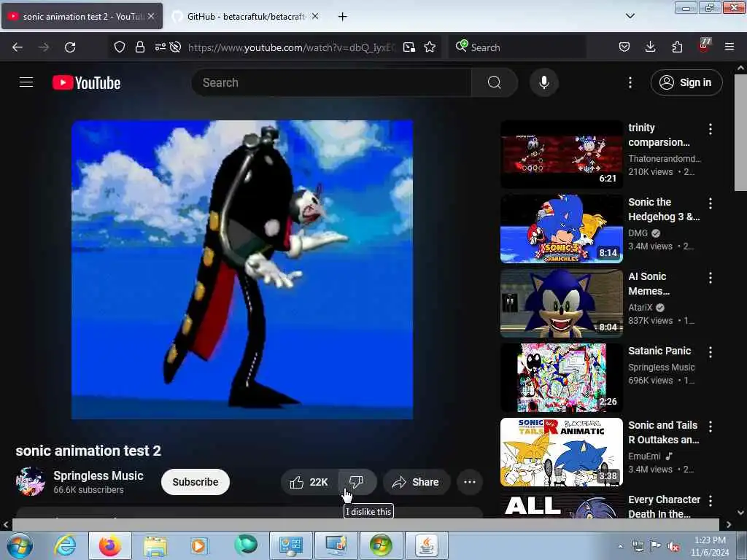Open Springless Music channel name link
Image resolution: width=747 pixels, height=560 pixels.
tap(98, 475)
